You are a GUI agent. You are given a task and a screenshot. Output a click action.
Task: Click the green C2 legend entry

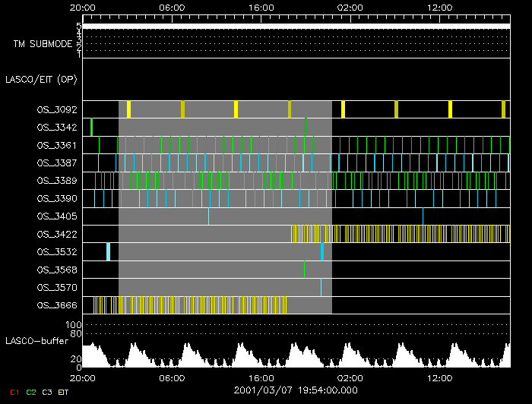click(30, 392)
